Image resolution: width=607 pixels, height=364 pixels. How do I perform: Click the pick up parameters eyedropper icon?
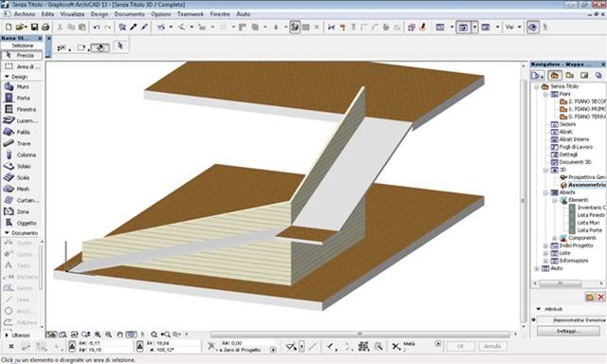[x=133, y=27]
